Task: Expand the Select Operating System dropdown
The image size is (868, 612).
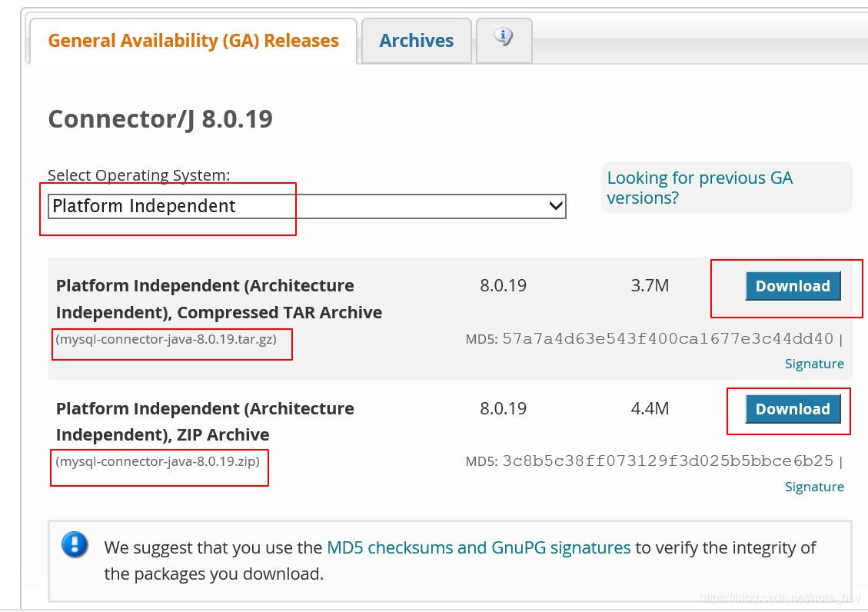Action: [307, 206]
